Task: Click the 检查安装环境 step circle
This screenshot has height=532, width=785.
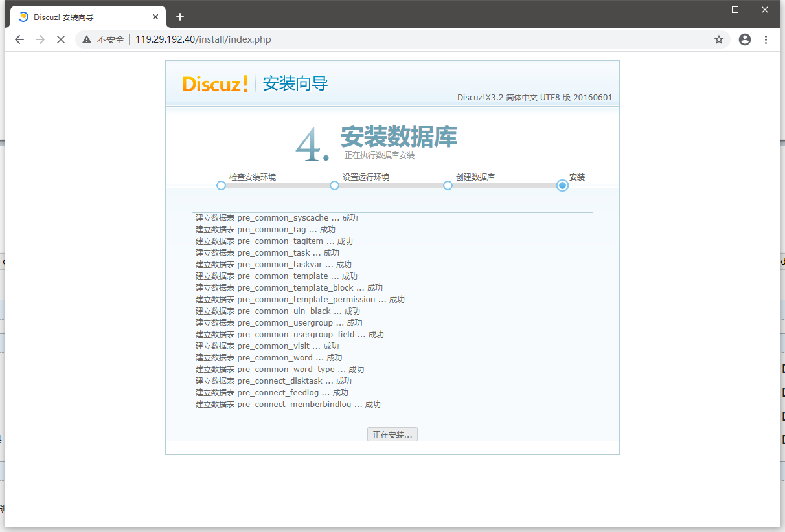Action: pyautogui.click(x=221, y=185)
